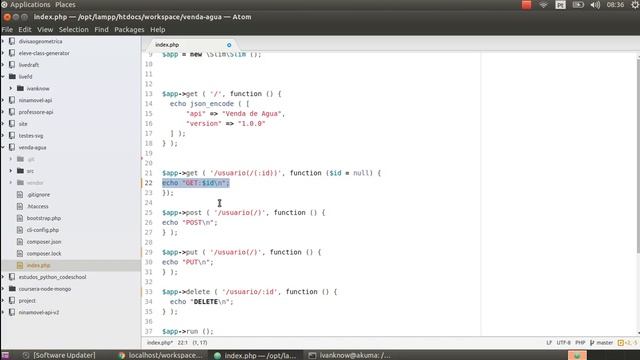Click the eleve-class-generator repository icon

pyautogui.click(x=12, y=53)
